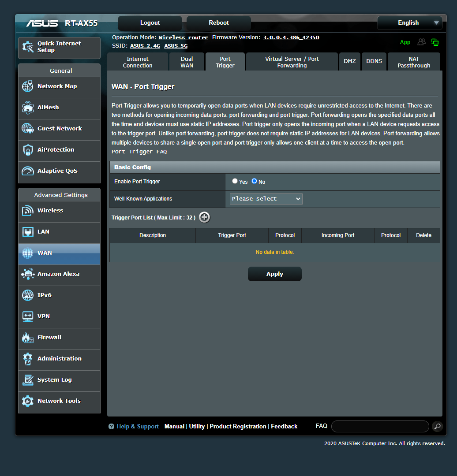The height and width of the screenshot is (476, 457).
Task: Click the LAN port icon
Action: 28,232
